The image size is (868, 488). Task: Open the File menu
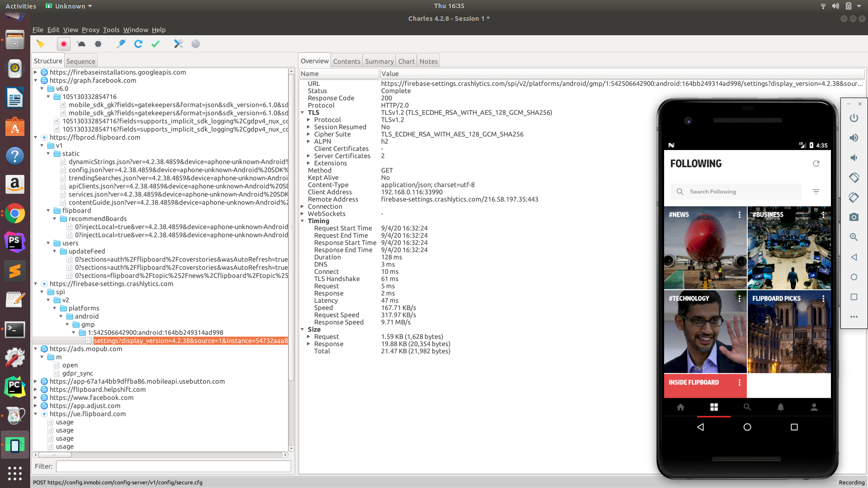(38, 30)
